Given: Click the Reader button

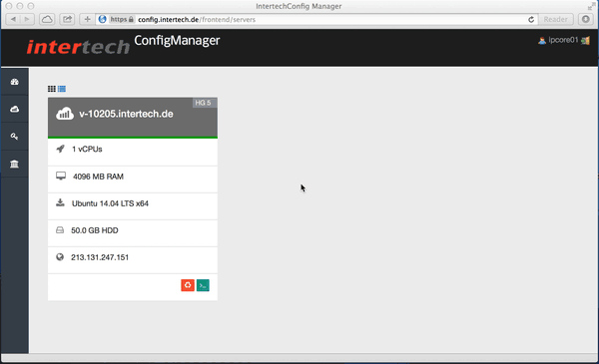Looking at the screenshot, I should 555,20.
